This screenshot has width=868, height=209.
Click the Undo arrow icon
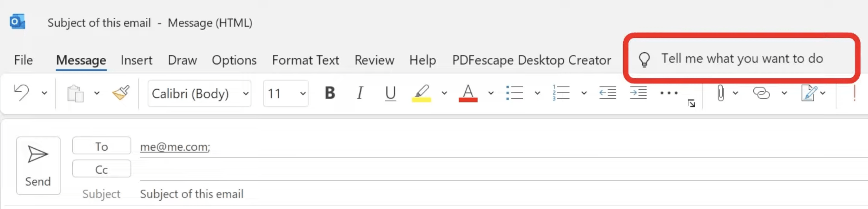coord(22,93)
